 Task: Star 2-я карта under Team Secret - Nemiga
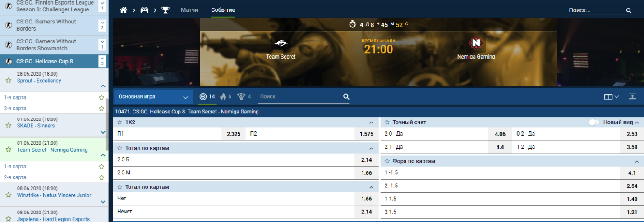tap(101, 177)
